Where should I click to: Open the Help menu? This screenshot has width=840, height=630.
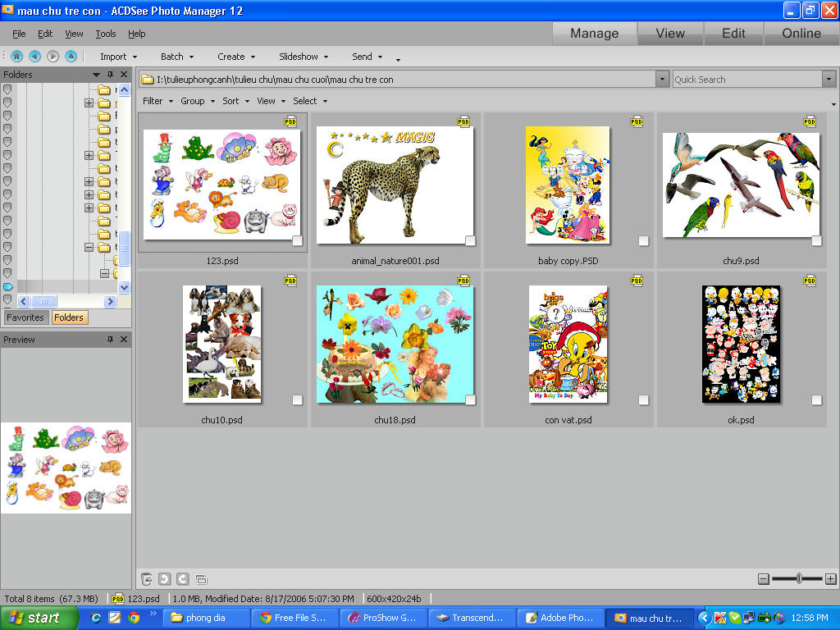coord(137,34)
